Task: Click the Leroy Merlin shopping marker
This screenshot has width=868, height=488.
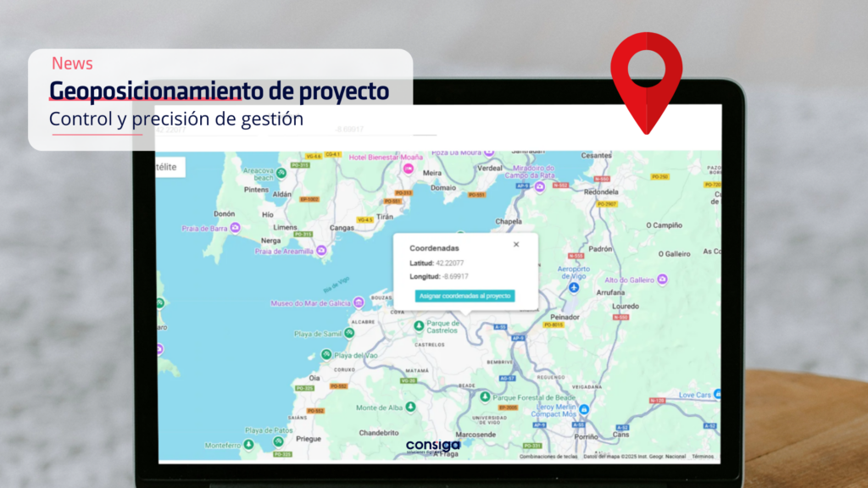Action: 583,409
